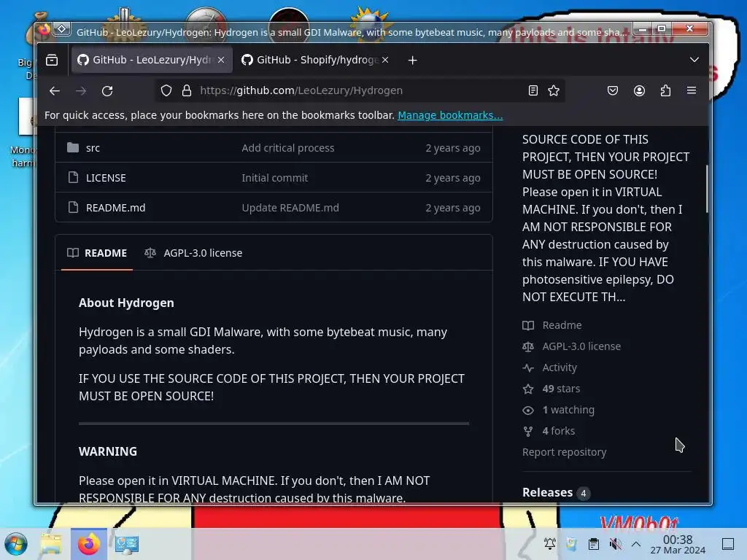Click the Report repository link
Image resolution: width=747 pixels, height=560 pixels.
coord(564,452)
